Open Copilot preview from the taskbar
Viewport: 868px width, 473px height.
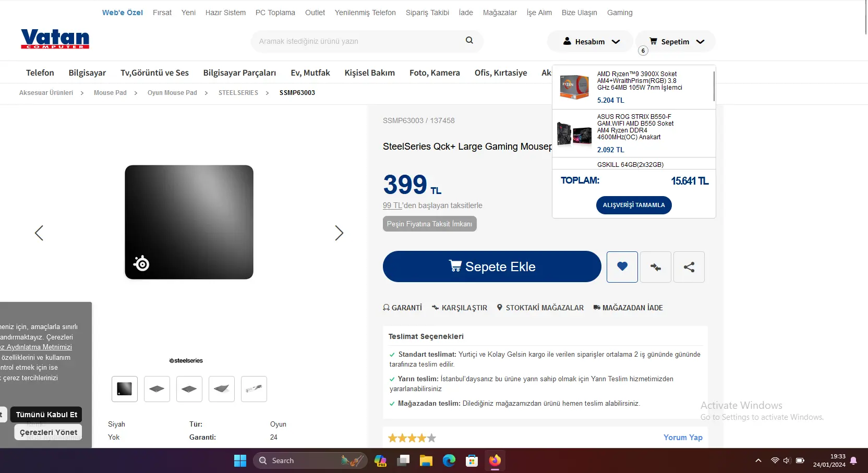click(380, 460)
